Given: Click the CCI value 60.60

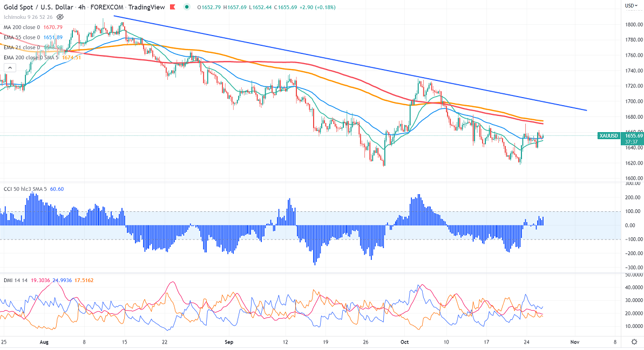Looking at the screenshot, I should coord(57,189).
